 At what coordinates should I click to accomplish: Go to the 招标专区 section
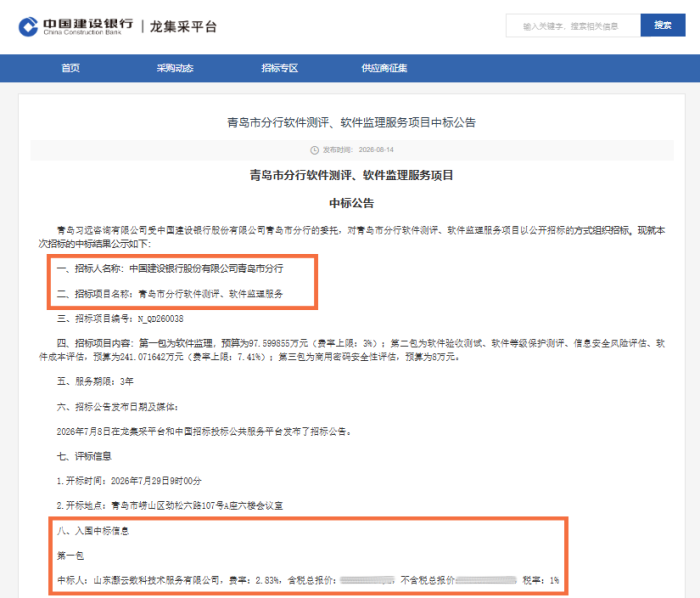[279, 68]
